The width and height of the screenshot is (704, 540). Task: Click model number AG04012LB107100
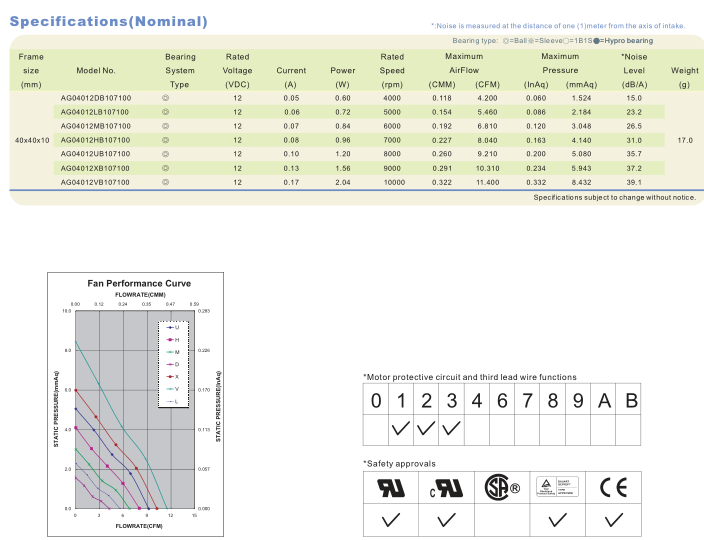[x=95, y=112]
